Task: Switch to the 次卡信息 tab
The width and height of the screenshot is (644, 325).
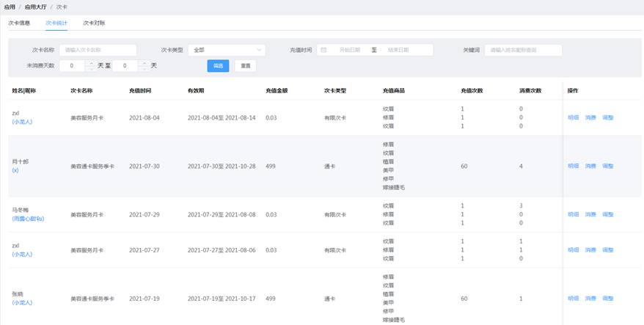Action: click(x=19, y=23)
